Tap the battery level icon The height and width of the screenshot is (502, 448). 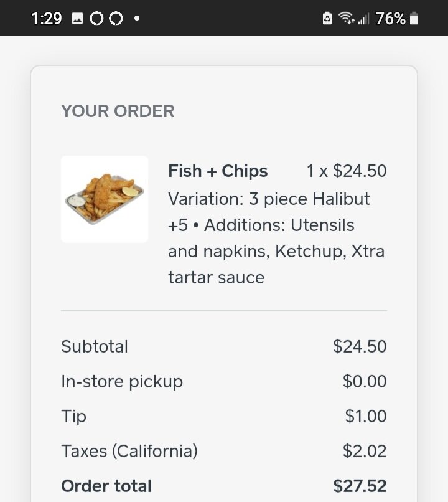pos(414,19)
